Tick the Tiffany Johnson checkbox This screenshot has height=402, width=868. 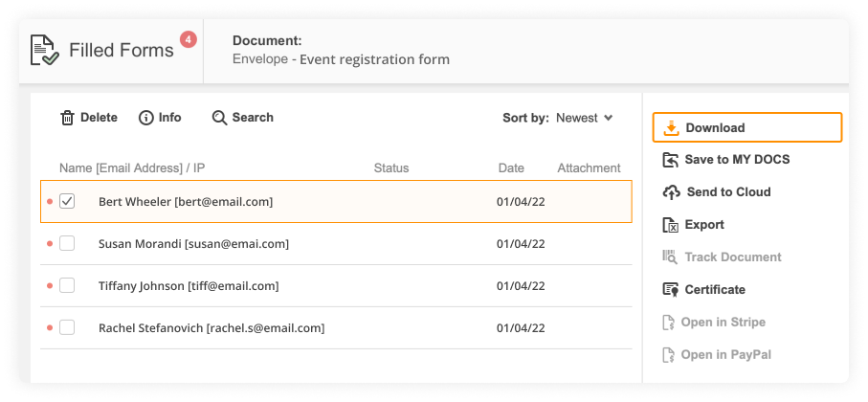coord(67,286)
